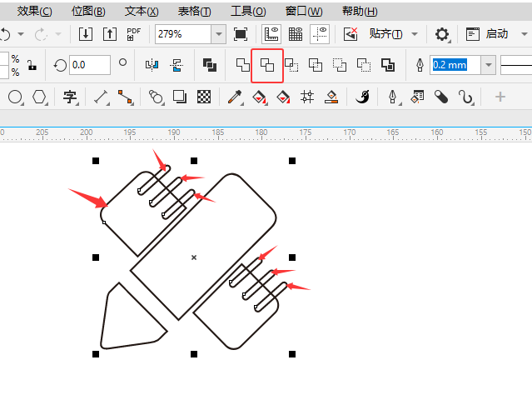Screen dimensions: 532x420
Task: Click the Mirror horizontally icon
Action: click(x=152, y=65)
